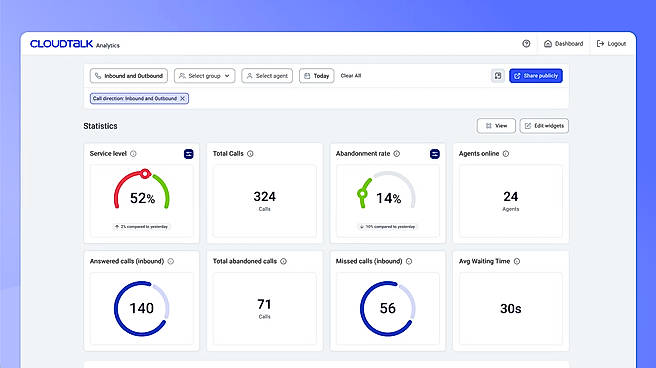Show info for Avg Waiting Time
Image resolution: width=656 pixels, height=368 pixels.
(517, 261)
